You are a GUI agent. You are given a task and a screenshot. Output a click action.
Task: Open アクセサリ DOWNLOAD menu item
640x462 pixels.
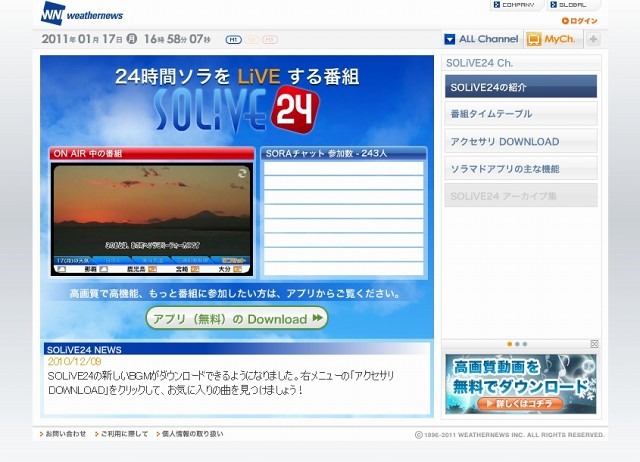click(521, 141)
